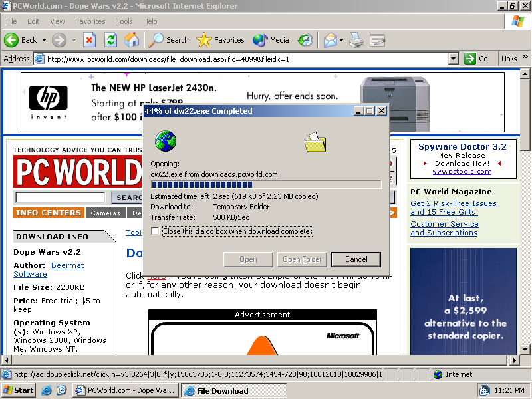The width and height of the screenshot is (532, 399).
Task: Click the Mail envelope icon
Action: click(x=330, y=40)
